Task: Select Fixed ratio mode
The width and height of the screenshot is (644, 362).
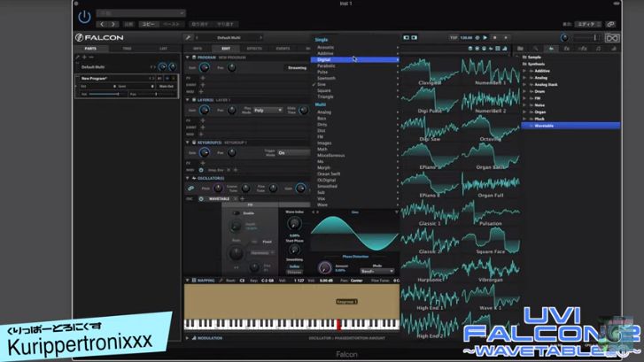Action: tap(267, 242)
